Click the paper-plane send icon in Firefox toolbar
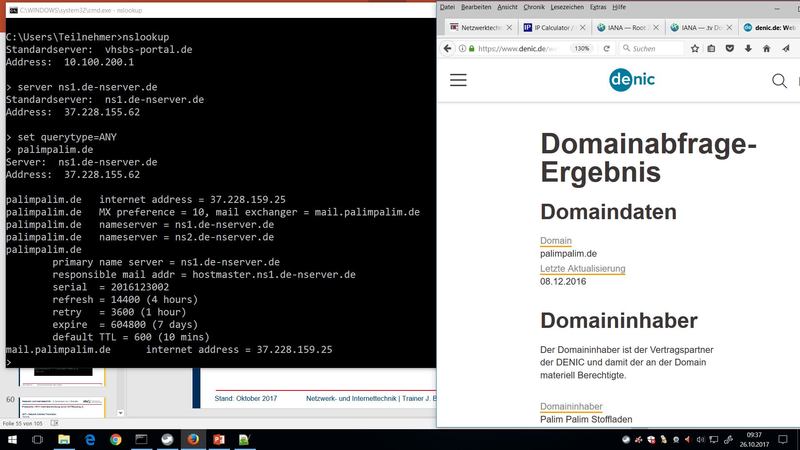The height and width of the screenshot is (450, 800). click(x=786, y=48)
